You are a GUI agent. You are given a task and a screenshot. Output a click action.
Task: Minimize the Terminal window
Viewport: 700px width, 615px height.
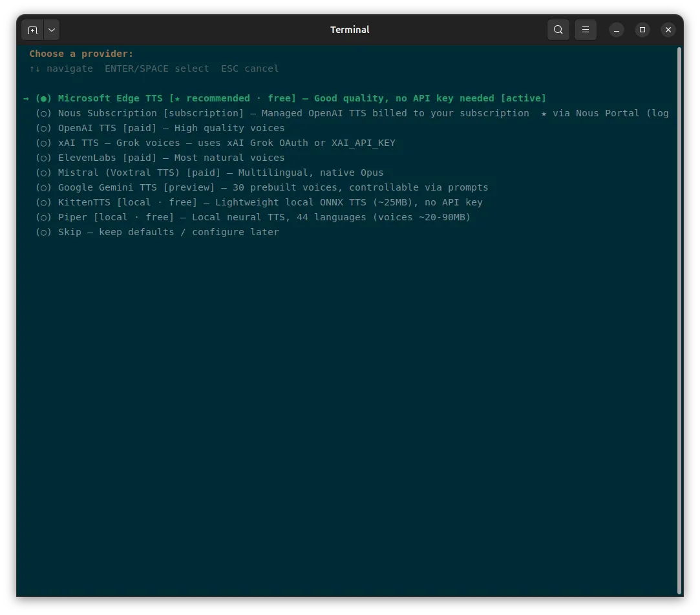(x=617, y=30)
